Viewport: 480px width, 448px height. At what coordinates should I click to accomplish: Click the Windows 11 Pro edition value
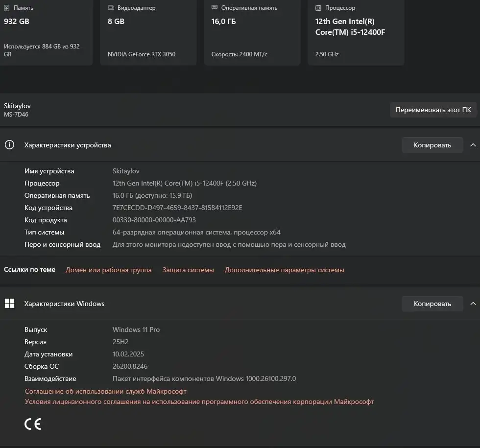point(136,330)
